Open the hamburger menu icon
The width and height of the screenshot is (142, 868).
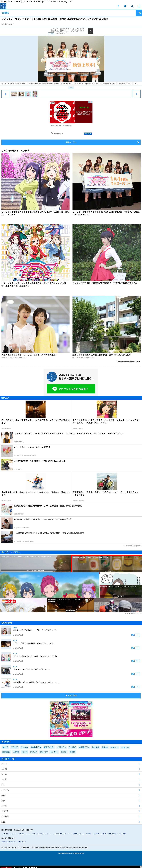point(138,6)
